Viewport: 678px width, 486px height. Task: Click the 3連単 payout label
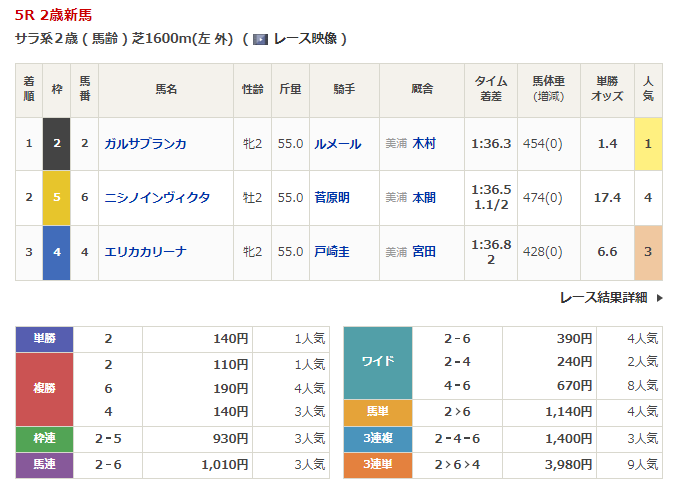click(x=378, y=464)
